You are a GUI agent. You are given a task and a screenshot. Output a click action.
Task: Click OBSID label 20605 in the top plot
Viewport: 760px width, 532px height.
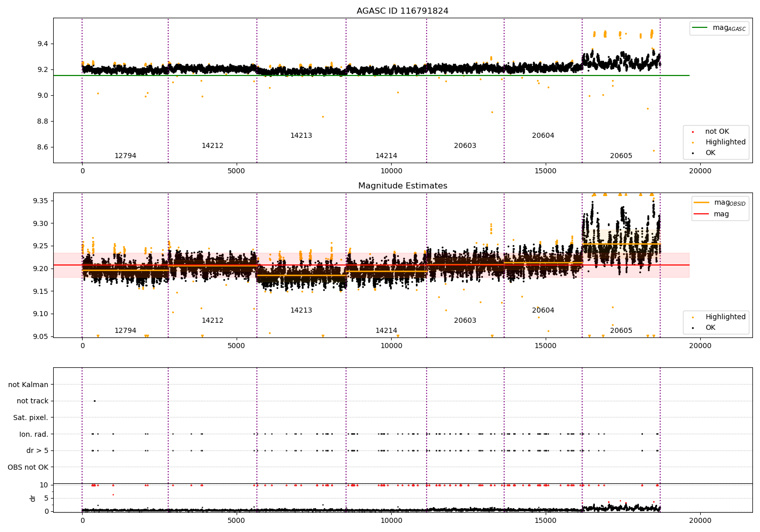tap(621, 156)
